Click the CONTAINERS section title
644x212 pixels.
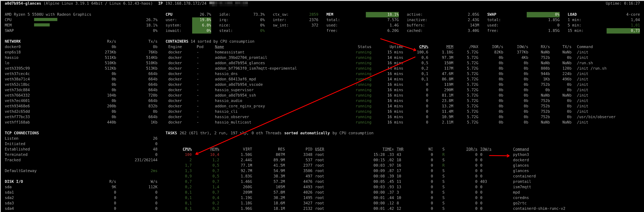(x=177, y=41)
